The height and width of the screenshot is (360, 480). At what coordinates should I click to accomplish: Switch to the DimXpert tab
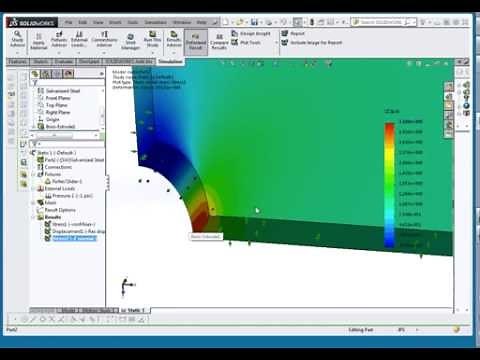tap(89, 62)
